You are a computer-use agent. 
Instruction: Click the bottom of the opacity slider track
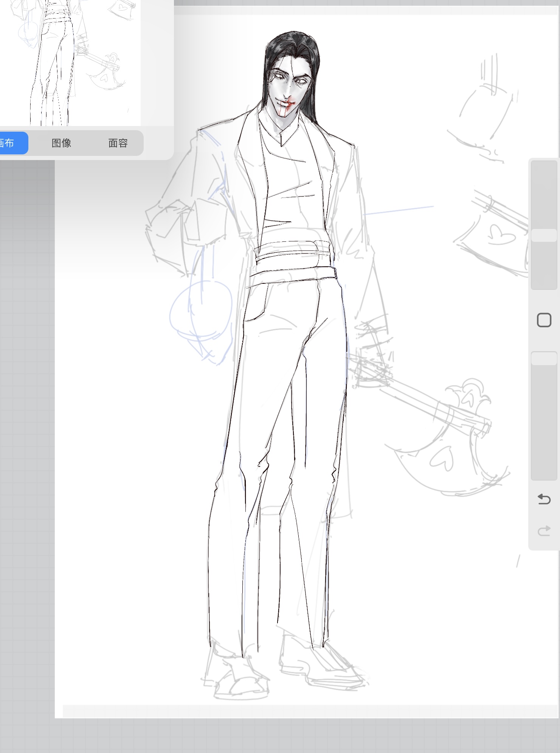(x=544, y=473)
